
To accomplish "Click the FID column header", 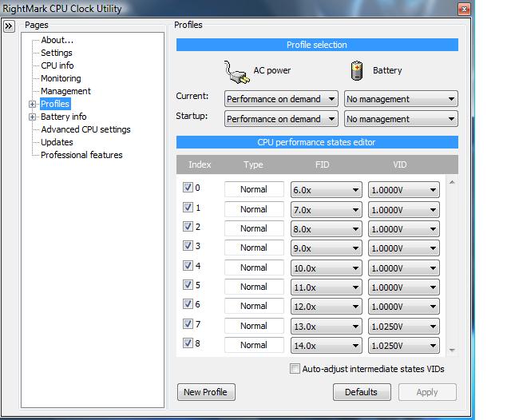I will 323,164.
